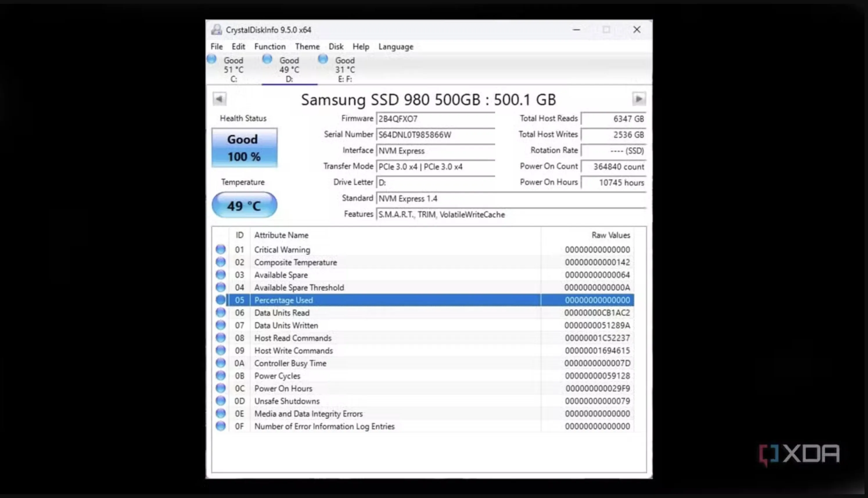Click the status dot beside Composite Temperature
868x498 pixels.
tap(220, 262)
